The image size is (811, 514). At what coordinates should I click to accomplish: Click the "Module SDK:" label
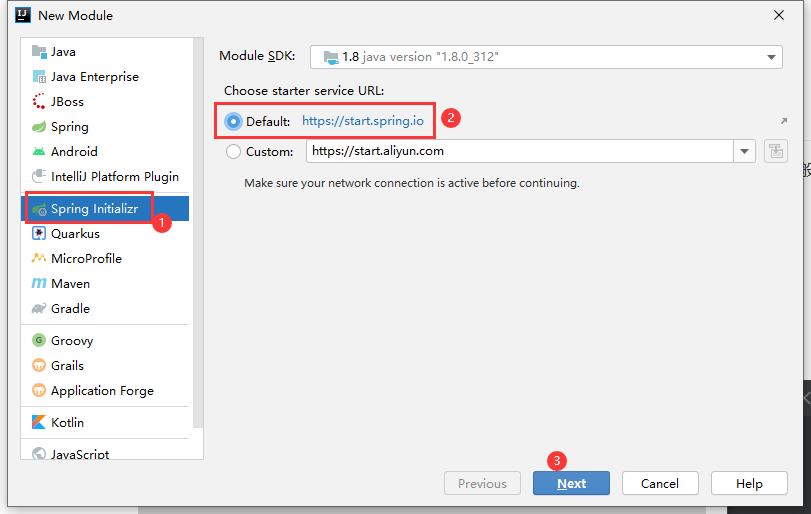coord(257,56)
